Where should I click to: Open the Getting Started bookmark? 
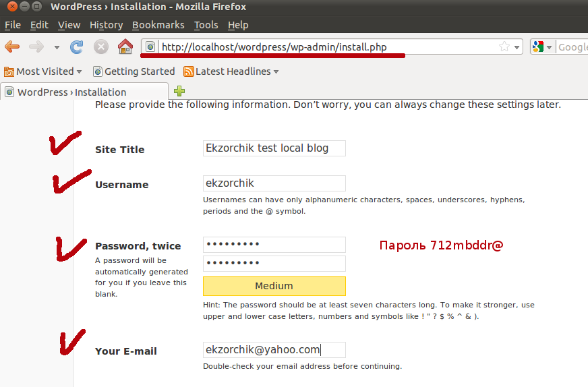134,71
